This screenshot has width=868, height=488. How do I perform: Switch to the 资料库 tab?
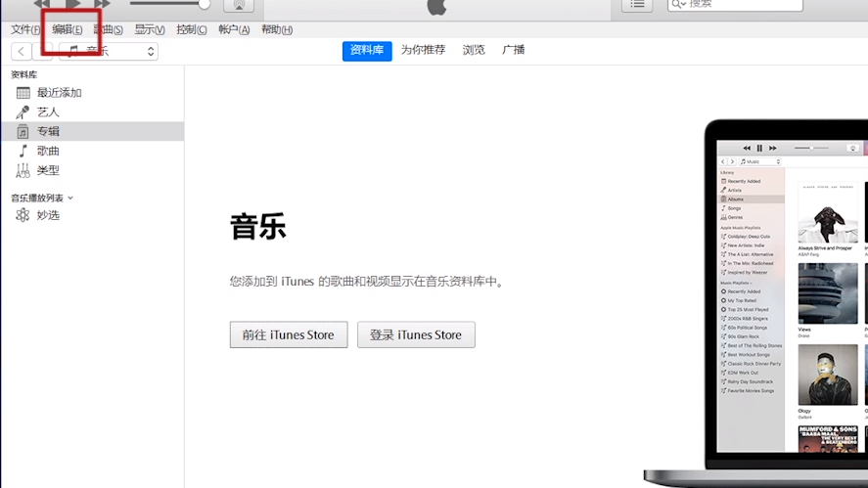click(x=367, y=50)
